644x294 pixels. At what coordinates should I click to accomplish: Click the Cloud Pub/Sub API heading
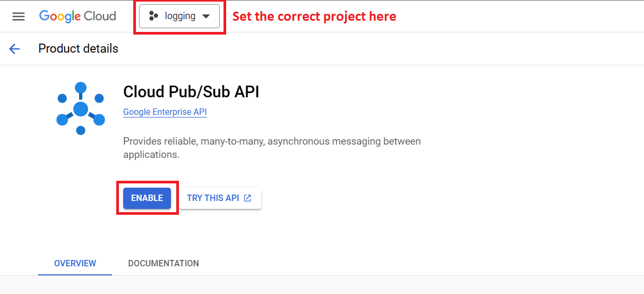coord(191,92)
